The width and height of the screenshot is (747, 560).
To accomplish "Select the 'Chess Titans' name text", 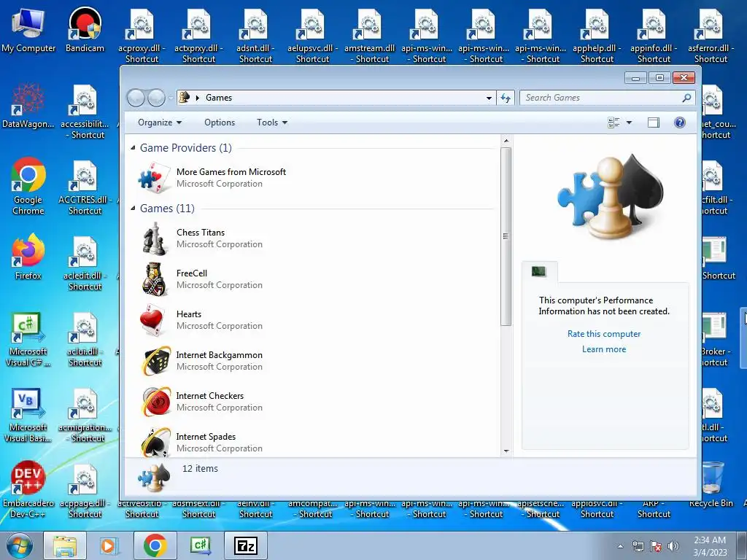I will pyautogui.click(x=200, y=233).
